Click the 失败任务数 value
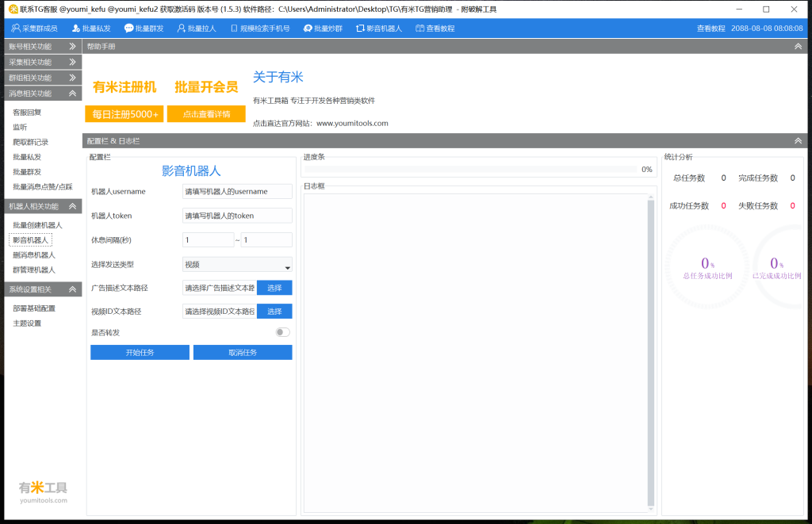This screenshot has width=812, height=524. pos(792,206)
